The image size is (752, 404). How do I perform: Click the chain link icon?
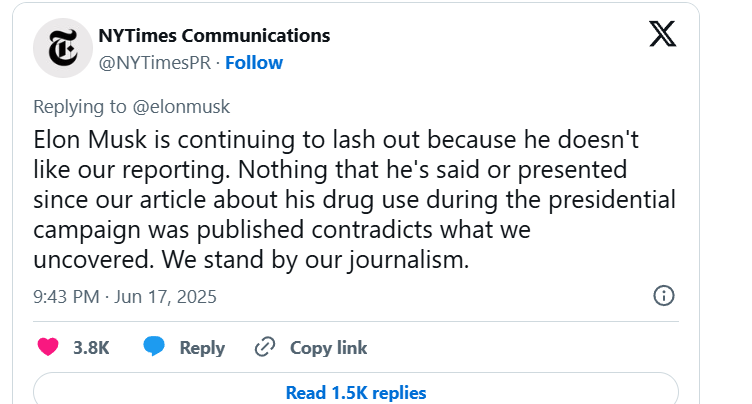click(x=265, y=348)
